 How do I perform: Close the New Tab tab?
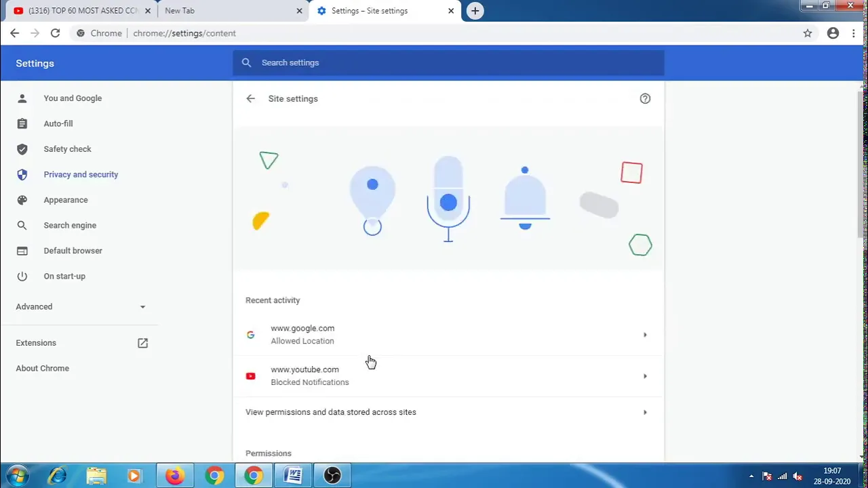point(300,11)
